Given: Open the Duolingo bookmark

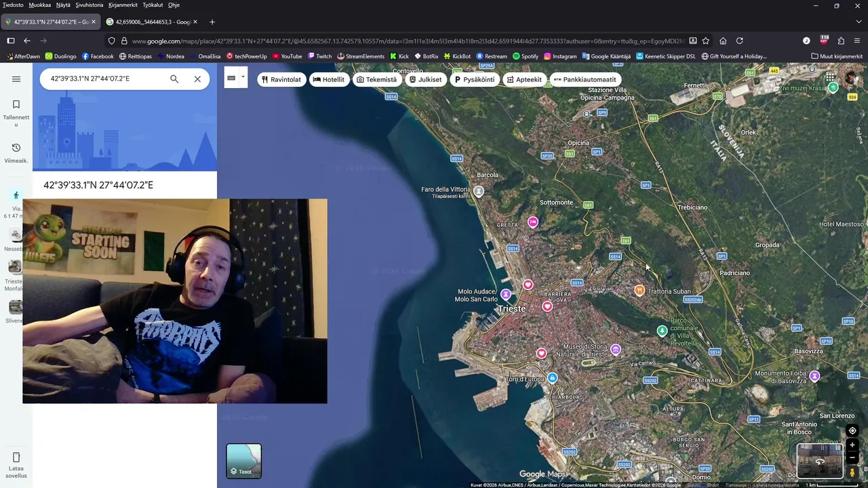Looking at the screenshot, I should (x=60, y=56).
